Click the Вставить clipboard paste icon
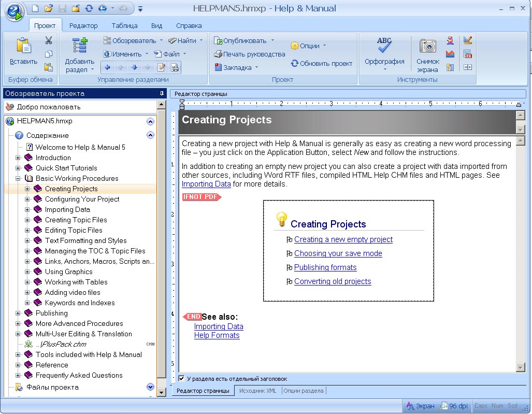The height and width of the screenshot is (414, 532). (x=23, y=46)
